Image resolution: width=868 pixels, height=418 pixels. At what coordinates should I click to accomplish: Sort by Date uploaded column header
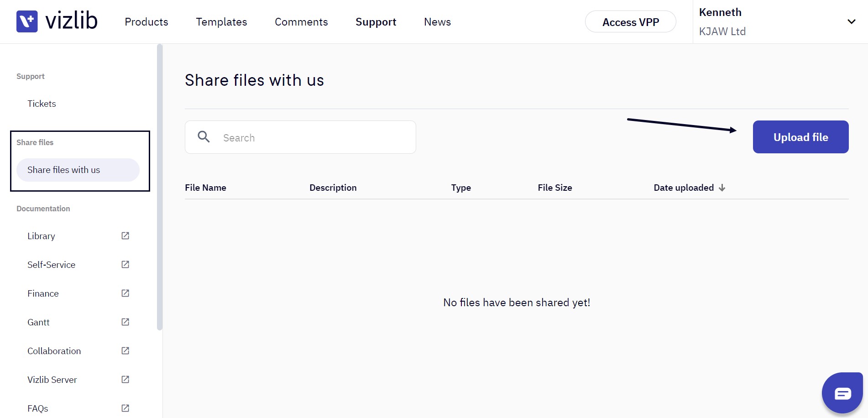coord(684,188)
